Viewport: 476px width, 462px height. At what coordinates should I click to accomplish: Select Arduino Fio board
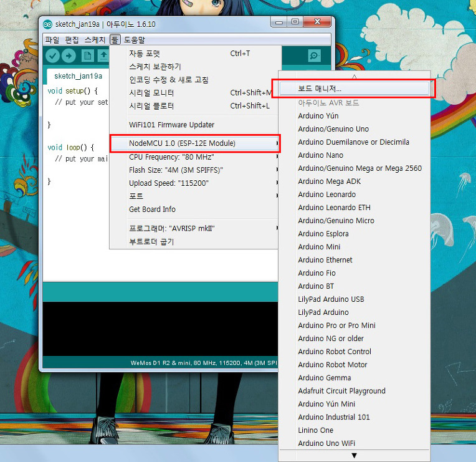point(354,272)
